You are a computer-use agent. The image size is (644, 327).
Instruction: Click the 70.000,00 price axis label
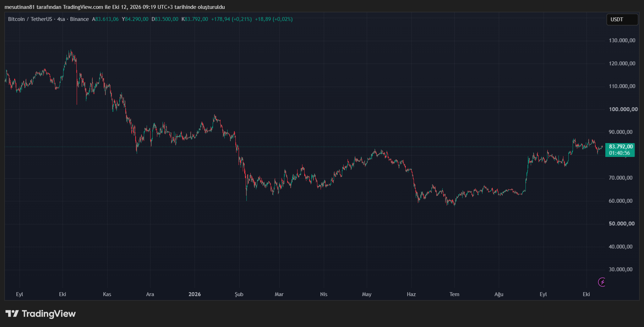[x=621, y=178]
